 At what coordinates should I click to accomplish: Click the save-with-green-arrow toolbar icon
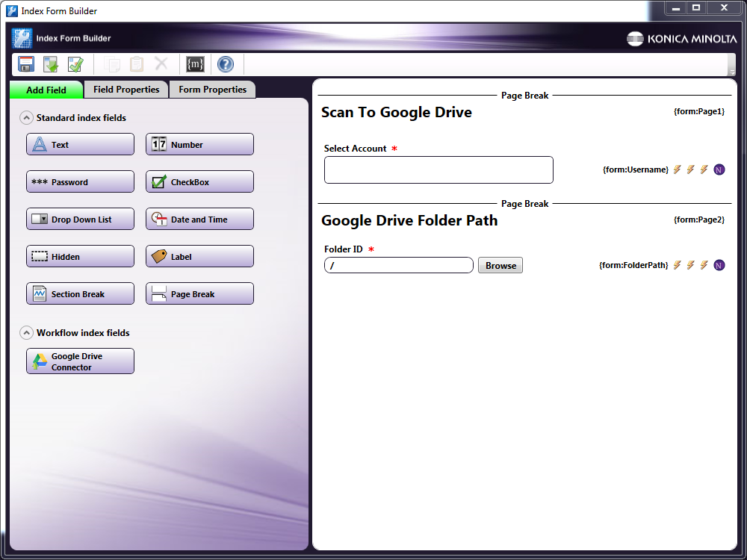click(x=51, y=64)
